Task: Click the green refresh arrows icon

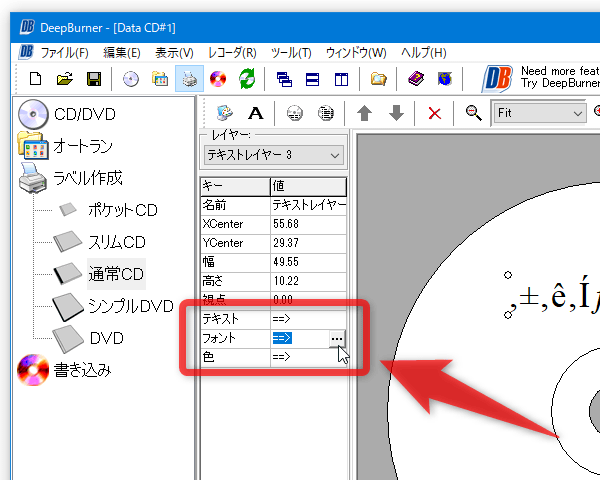Action: (x=247, y=79)
